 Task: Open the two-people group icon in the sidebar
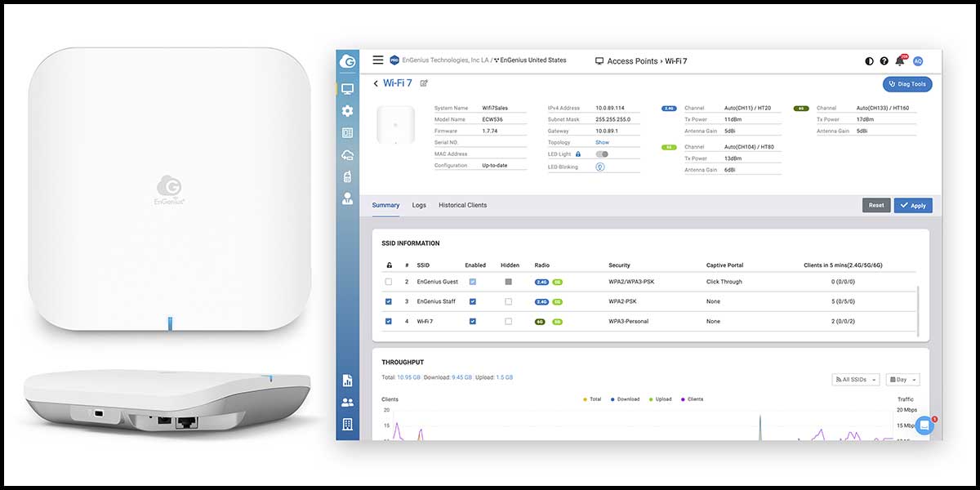[347, 403]
